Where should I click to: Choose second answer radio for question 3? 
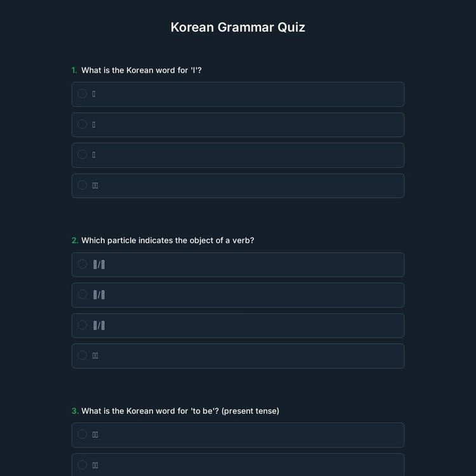(x=83, y=465)
